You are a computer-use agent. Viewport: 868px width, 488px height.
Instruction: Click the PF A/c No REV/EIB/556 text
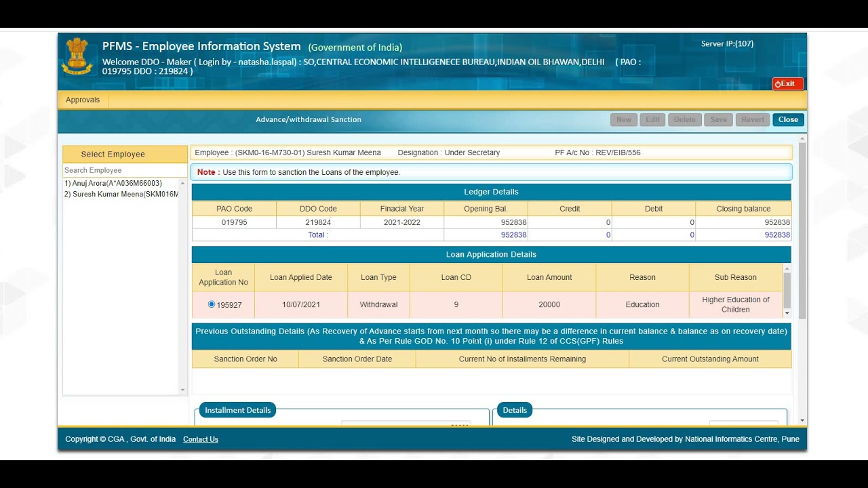coord(597,152)
